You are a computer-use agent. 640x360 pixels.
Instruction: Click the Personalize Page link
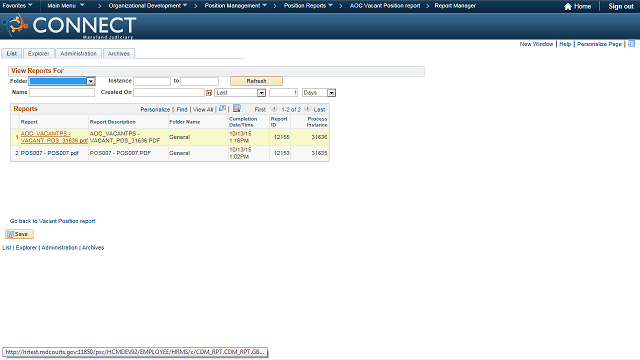pos(599,44)
